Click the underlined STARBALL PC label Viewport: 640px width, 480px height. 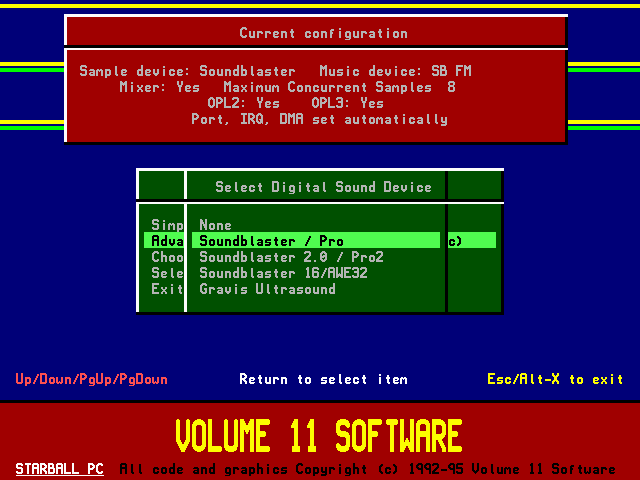[59, 468]
